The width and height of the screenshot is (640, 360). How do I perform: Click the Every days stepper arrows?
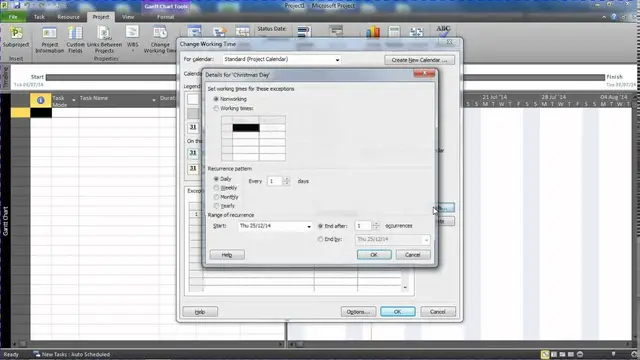pyautogui.click(x=287, y=181)
